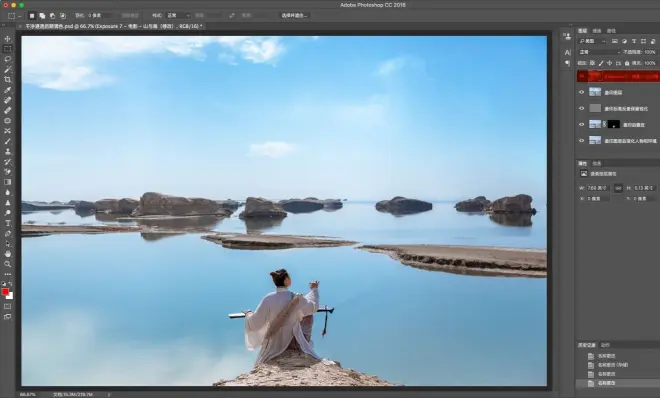Click the red foreground color swatch
The width and height of the screenshot is (660, 398).
point(5,292)
